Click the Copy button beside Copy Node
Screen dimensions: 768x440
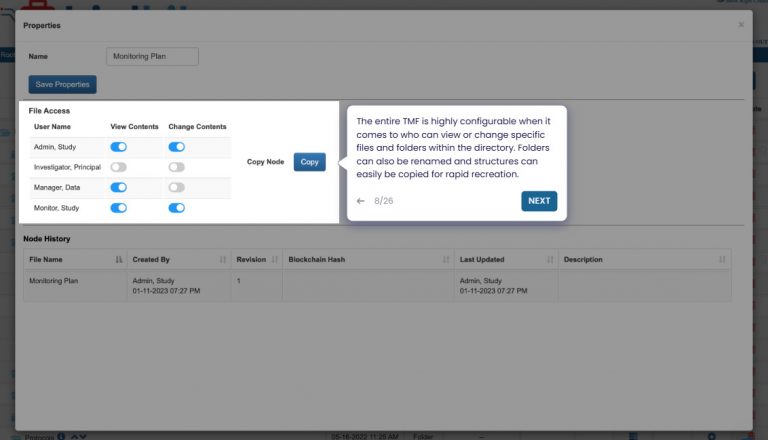309,162
